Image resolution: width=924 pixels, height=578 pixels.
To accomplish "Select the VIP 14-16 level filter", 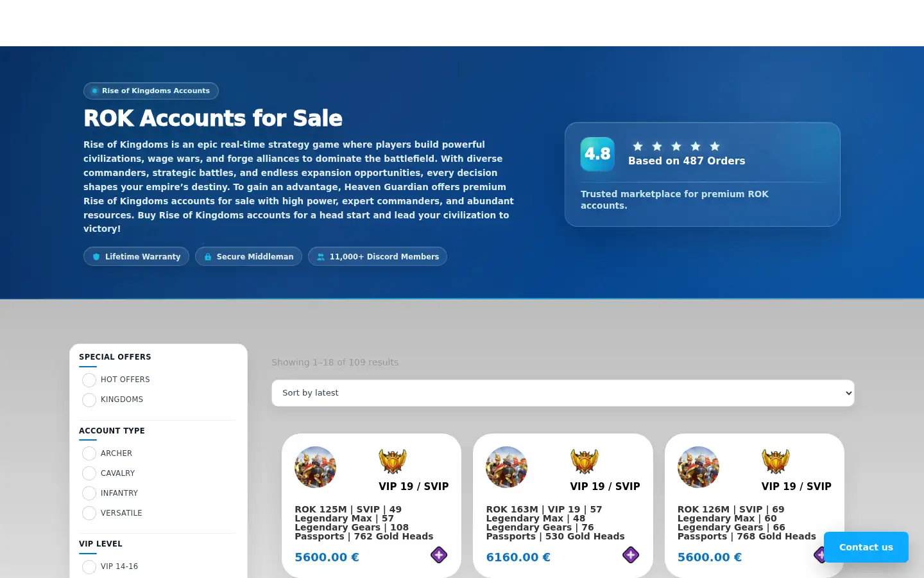I will point(89,567).
